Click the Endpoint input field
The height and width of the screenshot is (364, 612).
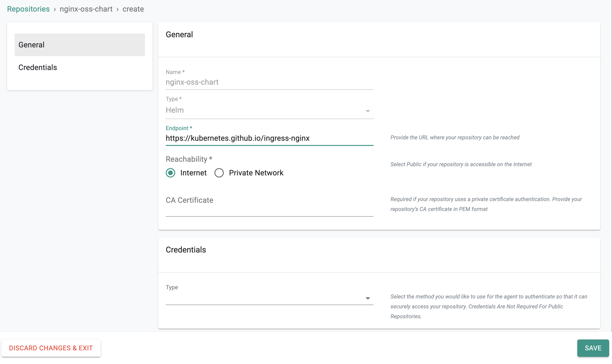point(269,138)
